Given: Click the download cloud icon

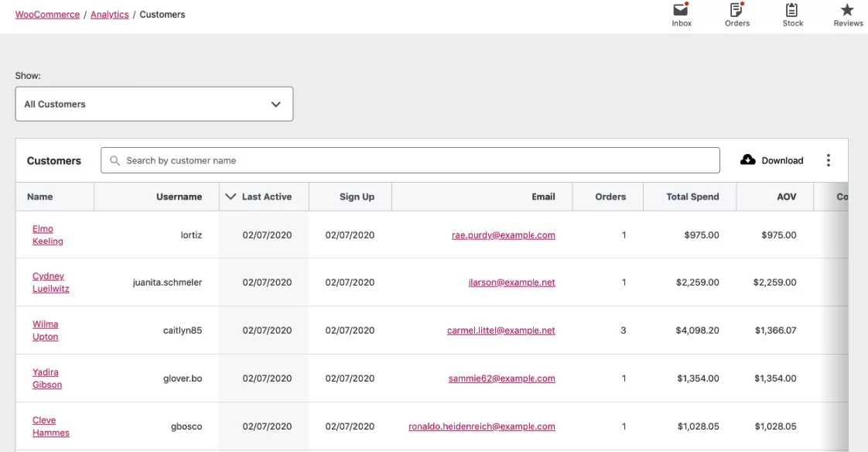Looking at the screenshot, I should [x=747, y=159].
